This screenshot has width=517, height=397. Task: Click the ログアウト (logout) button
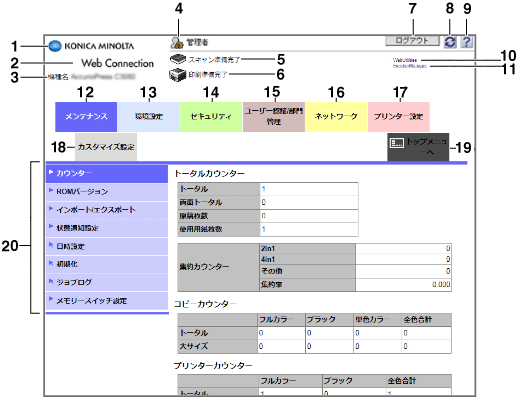point(412,41)
